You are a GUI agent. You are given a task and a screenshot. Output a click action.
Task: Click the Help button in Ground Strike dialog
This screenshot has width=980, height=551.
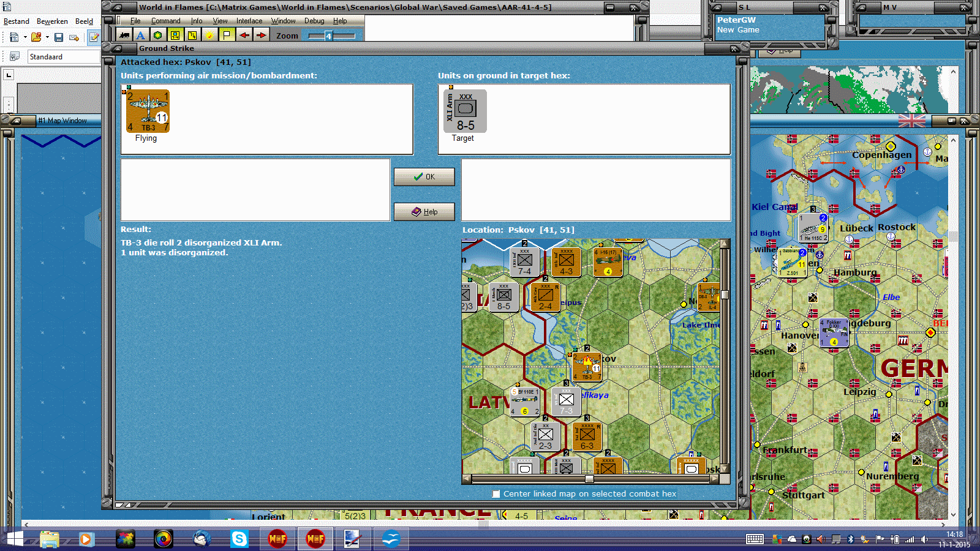[424, 212]
